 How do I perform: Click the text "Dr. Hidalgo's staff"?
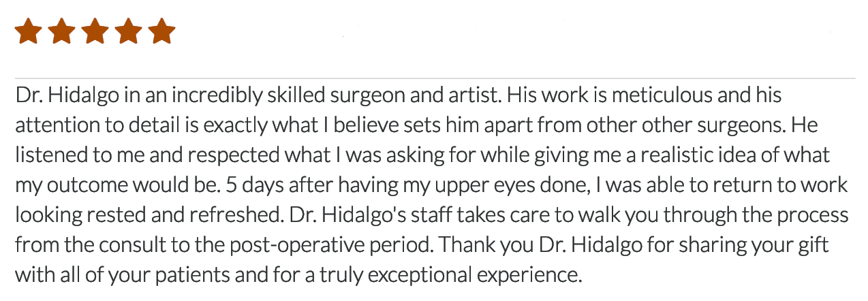(x=371, y=215)
